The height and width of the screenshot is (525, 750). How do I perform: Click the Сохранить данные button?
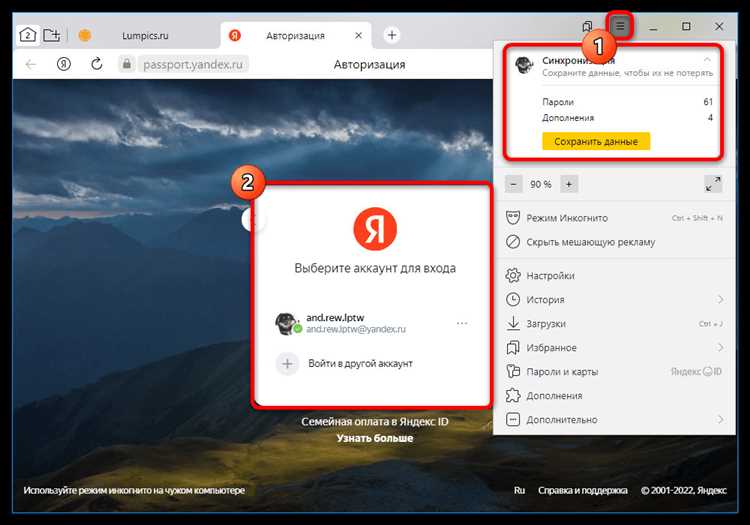click(x=596, y=142)
